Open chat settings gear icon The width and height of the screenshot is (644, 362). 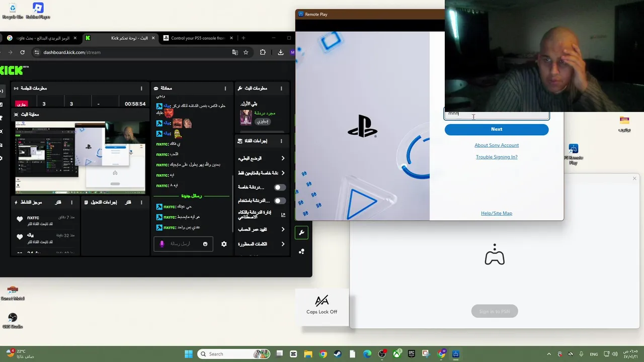point(224,244)
